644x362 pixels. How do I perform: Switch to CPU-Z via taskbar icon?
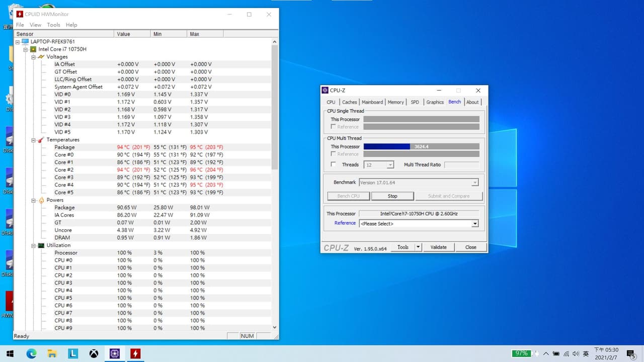point(114,353)
